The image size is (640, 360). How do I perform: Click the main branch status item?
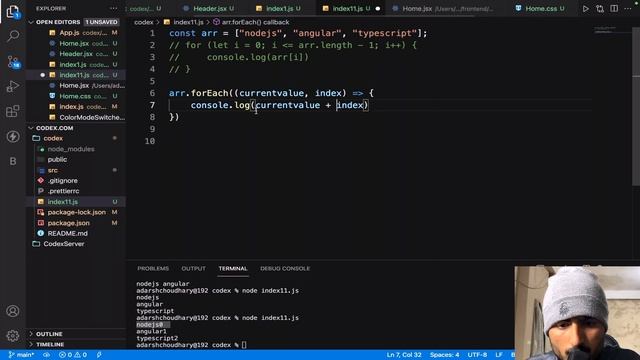point(21,355)
